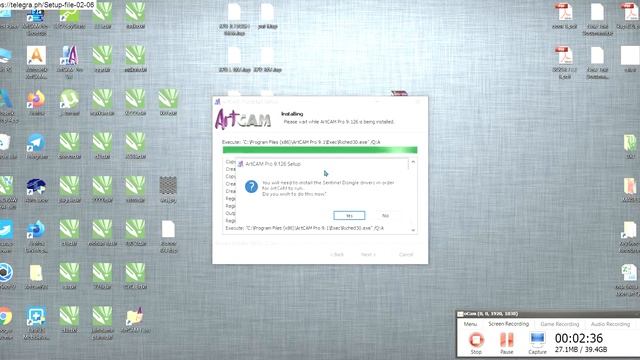Screen dimensions: 640x360
Task: Click Yes in the ArtCAM Setup prompt
Action: pyautogui.click(x=349, y=216)
